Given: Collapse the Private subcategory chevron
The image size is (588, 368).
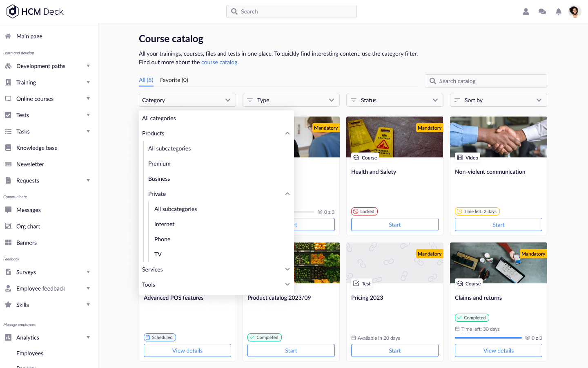Looking at the screenshot, I should tap(287, 194).
